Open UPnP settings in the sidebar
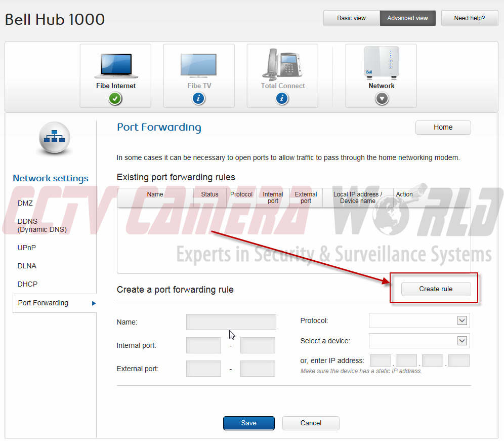This screenshot has width=504, height=441. click(27, 248)
